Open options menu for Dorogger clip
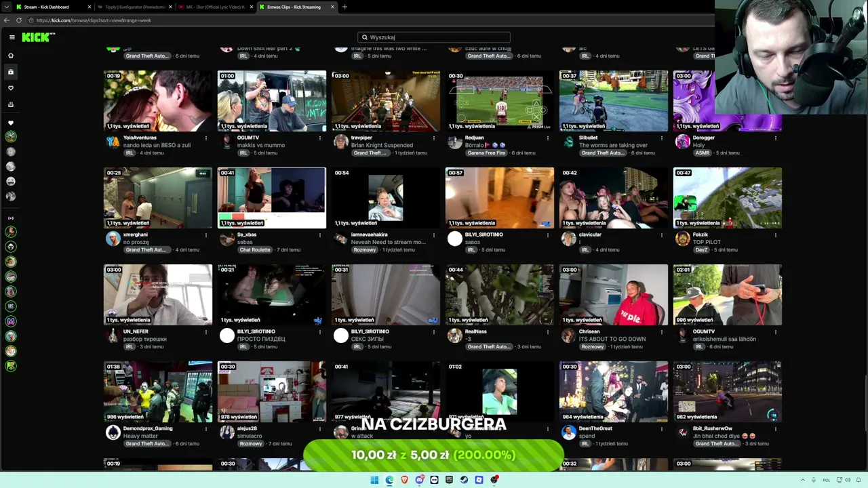Image resolution: width=868 pixels, height=488 pixels. [x=776, y=138]
